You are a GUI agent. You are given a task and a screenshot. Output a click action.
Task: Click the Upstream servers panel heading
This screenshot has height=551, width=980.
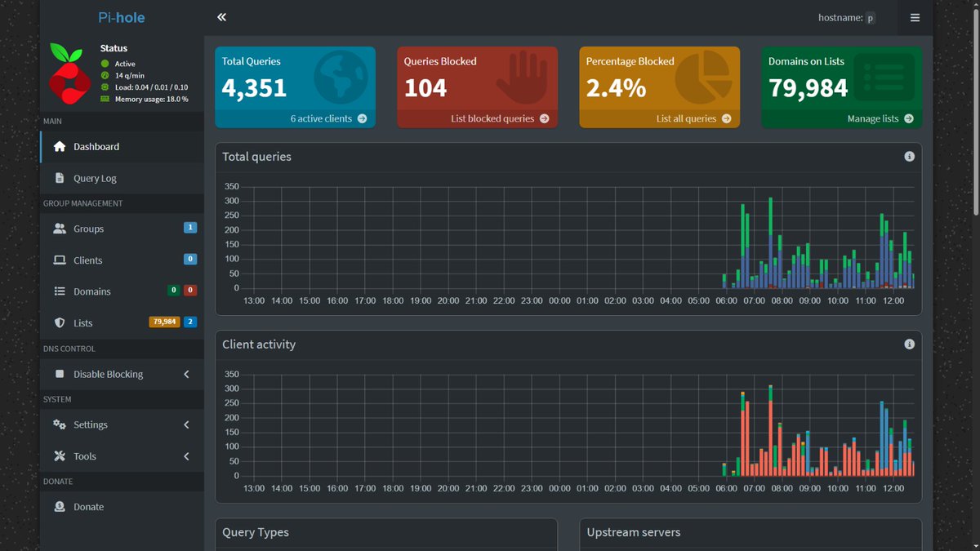coord(634,532)
